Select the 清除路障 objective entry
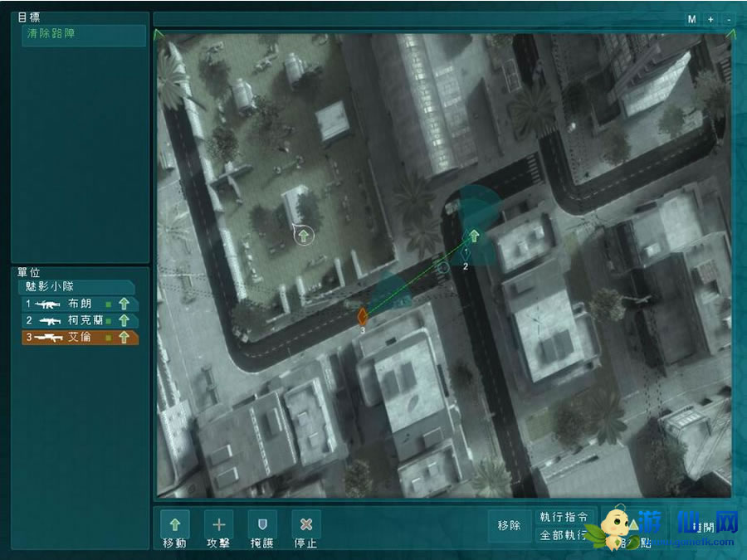This screenshot has width=747, height=560. (84, 34)
